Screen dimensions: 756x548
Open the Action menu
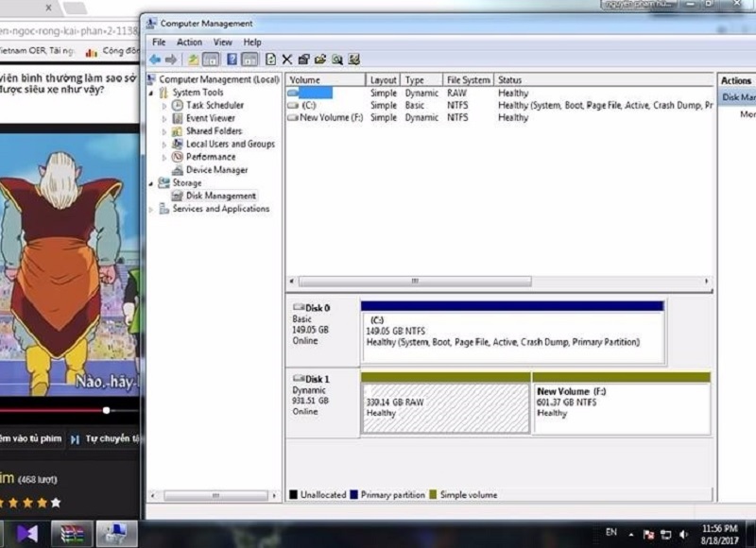click(189, 42)
